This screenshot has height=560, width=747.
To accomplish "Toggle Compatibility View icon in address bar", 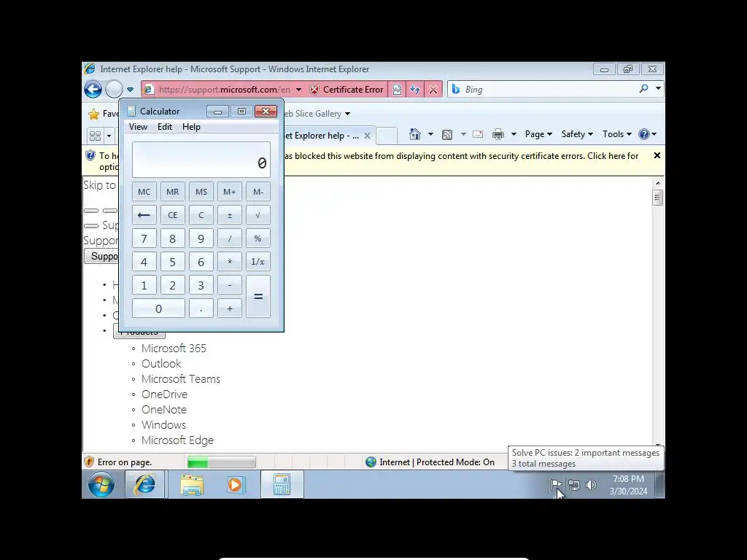I will coord(397,90).
